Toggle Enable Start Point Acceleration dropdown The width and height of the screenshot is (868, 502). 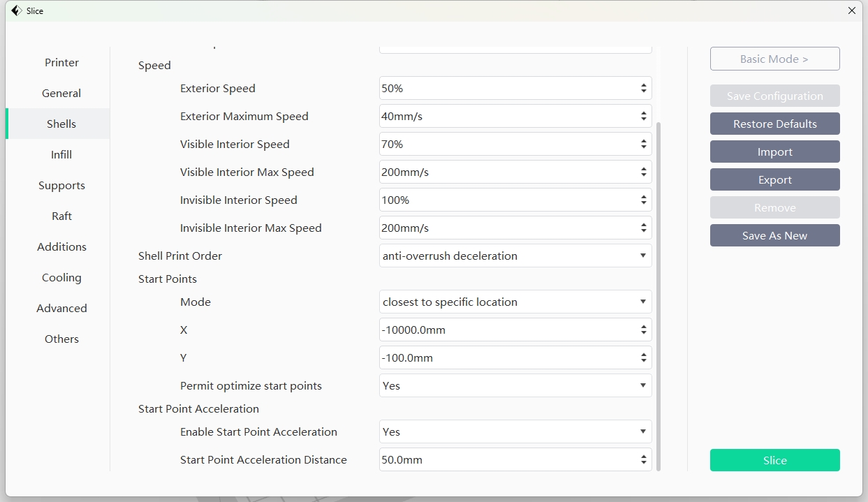(515, 431)
